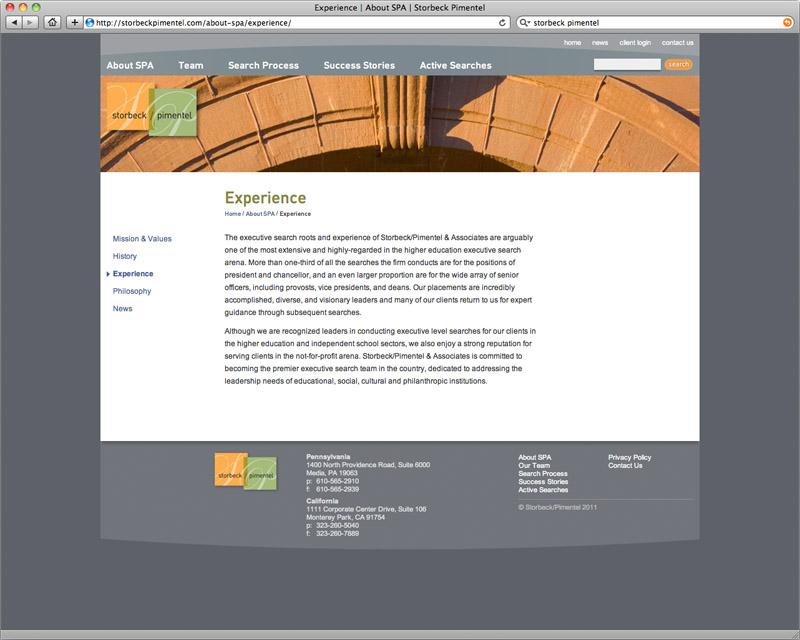Open the search magnifier dropdown in toolbar
The image size is (800, 640).
(x=525, y=22)
